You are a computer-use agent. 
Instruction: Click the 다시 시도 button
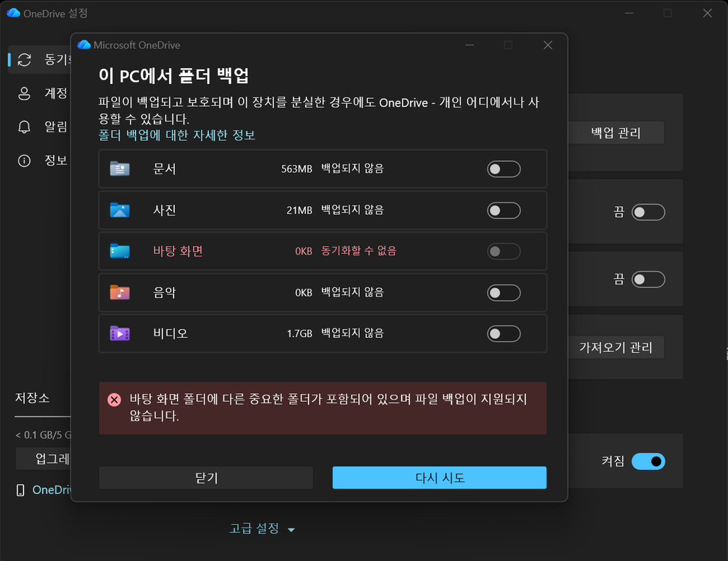tap(439, 477)
